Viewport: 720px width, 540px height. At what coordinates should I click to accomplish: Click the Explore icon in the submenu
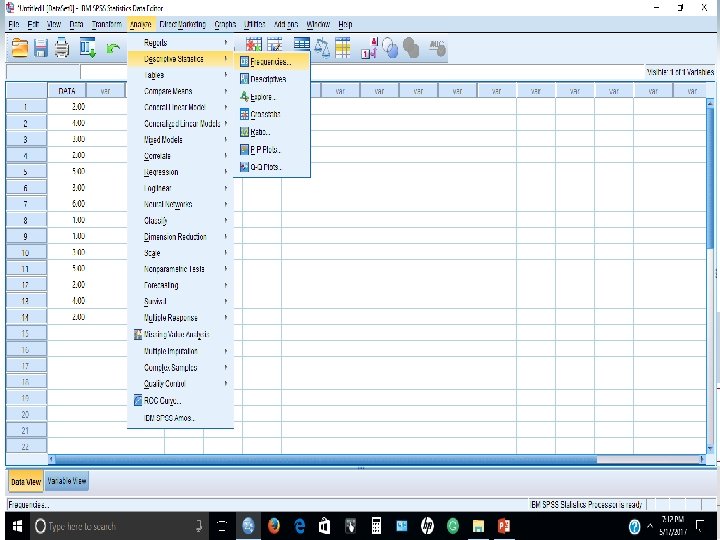point(244,96)
